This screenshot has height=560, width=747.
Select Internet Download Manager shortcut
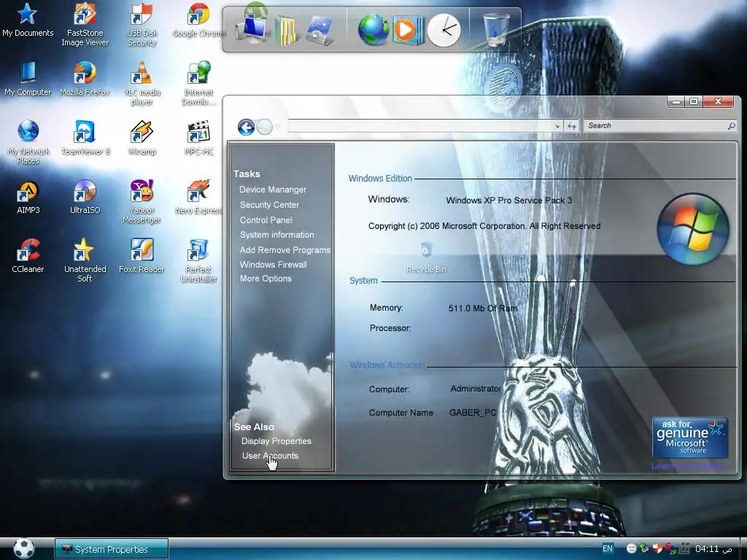tap(198, 83)
